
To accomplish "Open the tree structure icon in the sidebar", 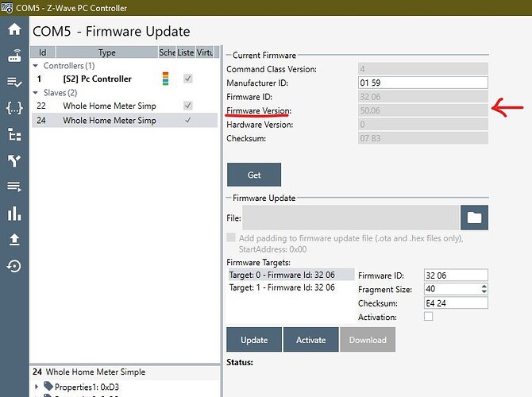I will pos(14,134).
